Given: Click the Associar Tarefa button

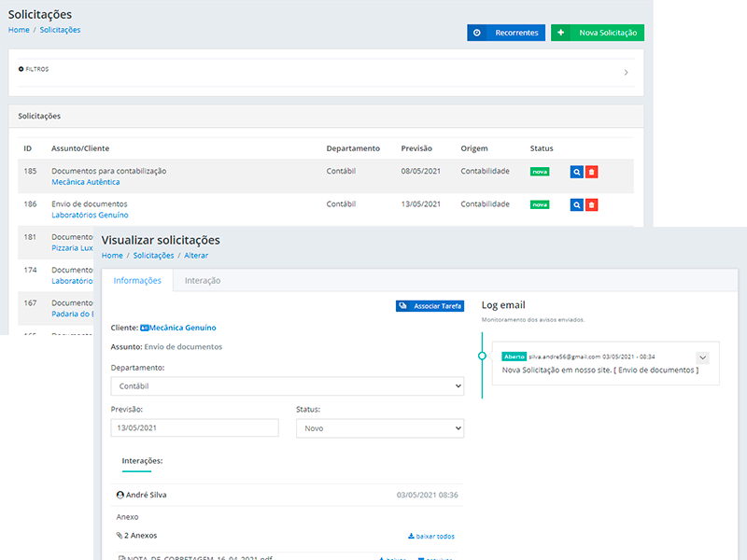Looking at the screenshot, I should tap(430, 305).
